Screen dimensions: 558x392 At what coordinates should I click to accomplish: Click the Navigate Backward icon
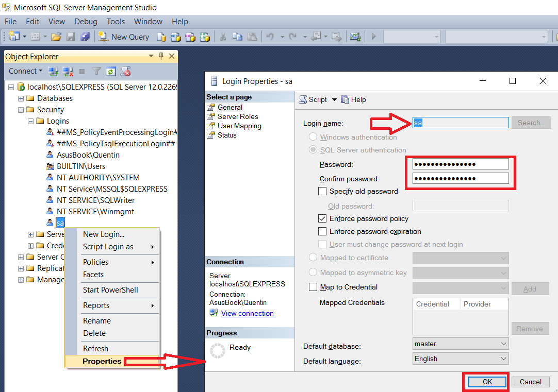[316, 36]
